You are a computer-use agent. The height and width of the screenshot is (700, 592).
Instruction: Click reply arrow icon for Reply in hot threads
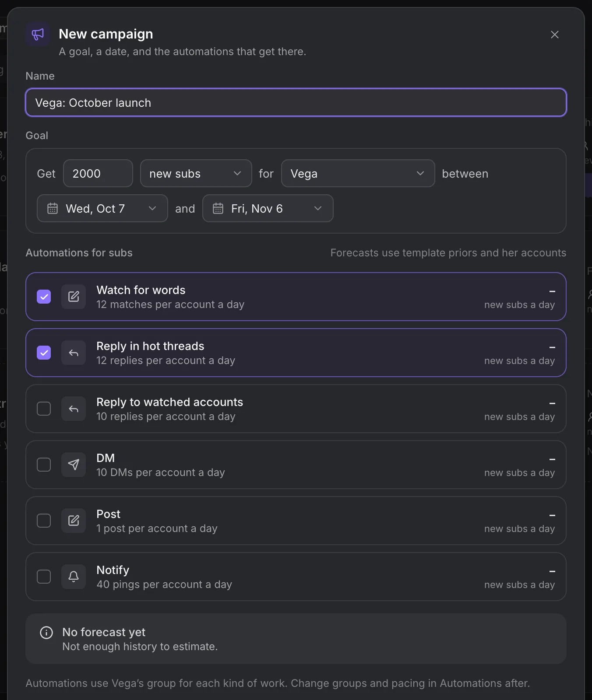tap(74, 353)
